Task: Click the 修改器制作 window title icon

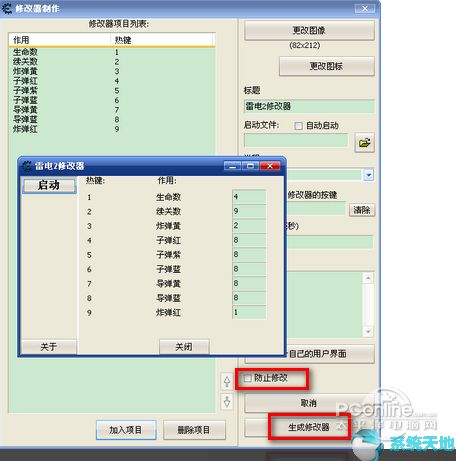Action: pos(6,8)
